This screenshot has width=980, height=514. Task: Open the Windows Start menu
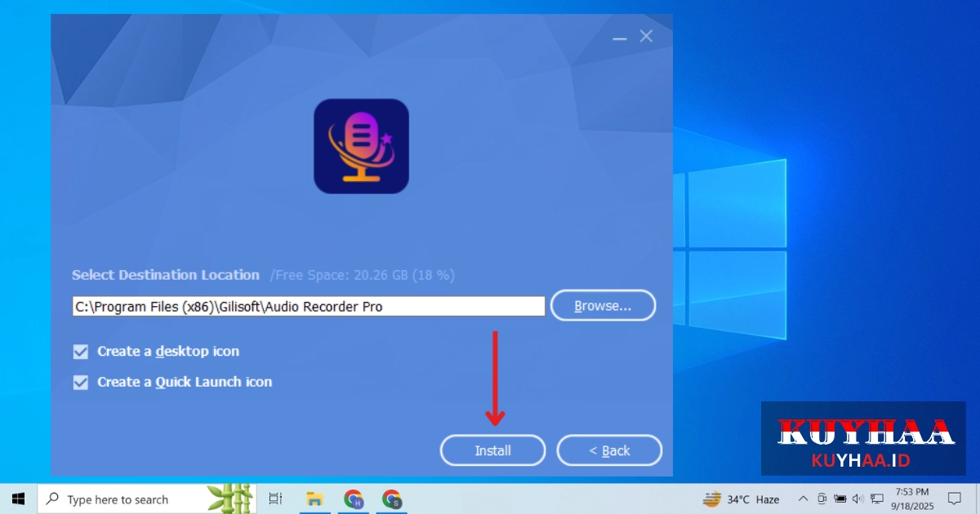(x=18, y=498)
